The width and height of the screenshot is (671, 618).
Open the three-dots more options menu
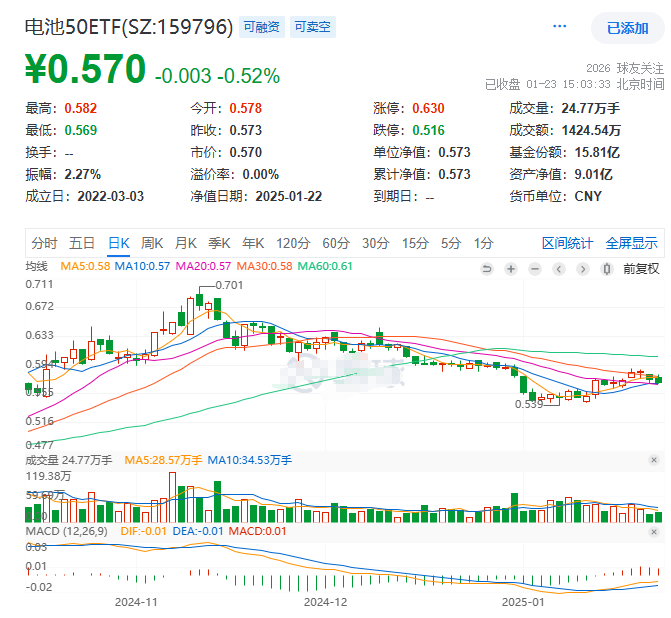(x=559, y=27)
